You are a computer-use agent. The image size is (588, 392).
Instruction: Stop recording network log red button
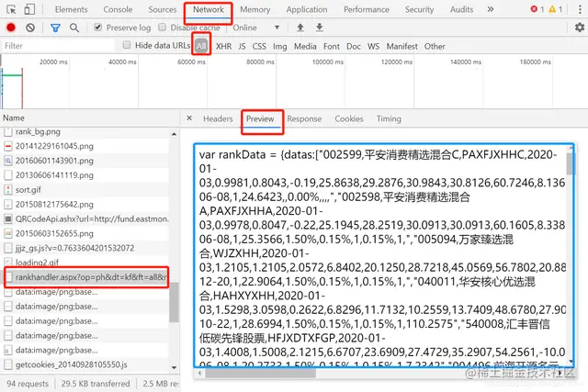[x=11, y=28]
